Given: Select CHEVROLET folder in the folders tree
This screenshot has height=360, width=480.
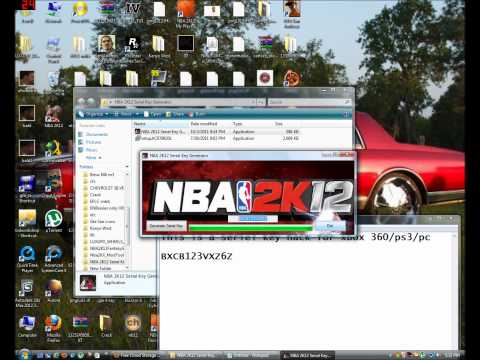Looking at the screenshot, I should 103,188.
